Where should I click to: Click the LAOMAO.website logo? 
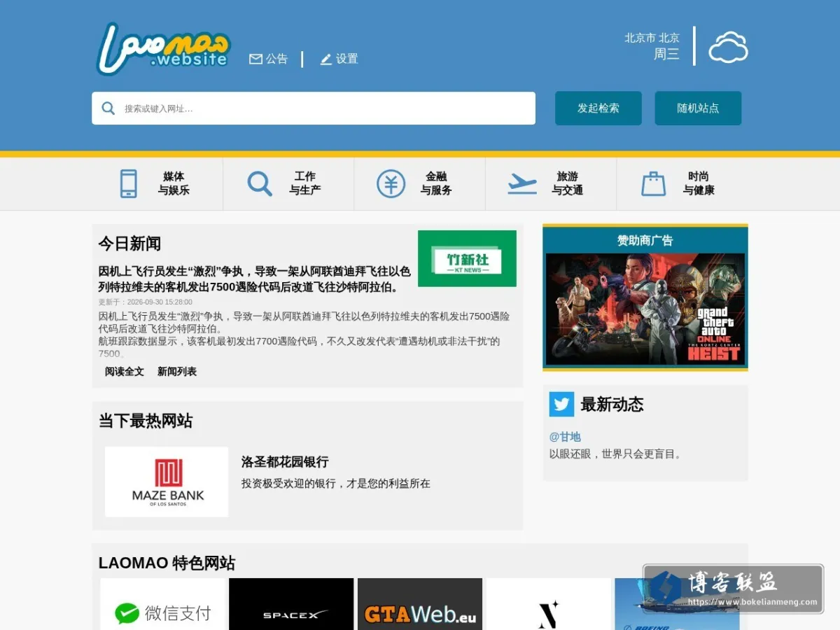click(164, 48)
